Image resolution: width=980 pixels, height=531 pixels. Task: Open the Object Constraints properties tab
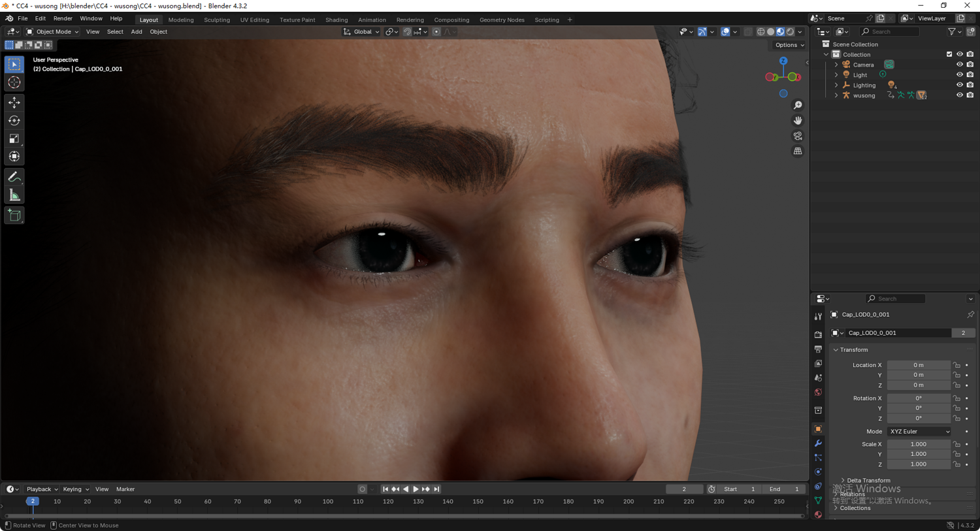(x=818, y=487)
